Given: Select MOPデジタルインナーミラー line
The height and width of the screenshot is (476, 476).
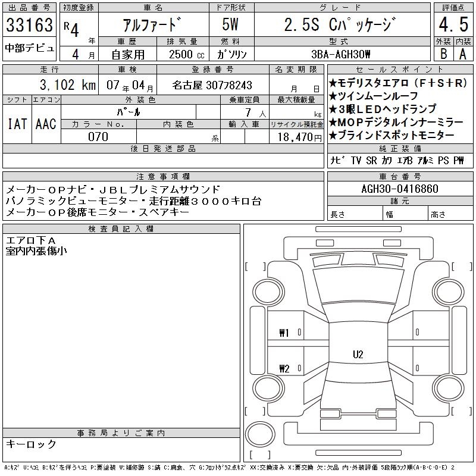Looking at the screenshot, I should (x=396, y=122).
